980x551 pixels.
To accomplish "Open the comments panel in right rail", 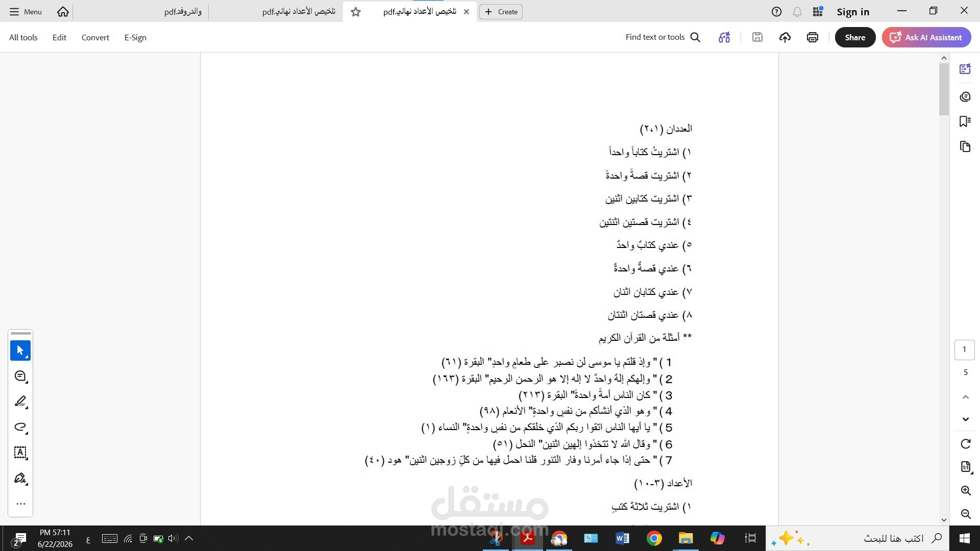I will coord(965,96).
